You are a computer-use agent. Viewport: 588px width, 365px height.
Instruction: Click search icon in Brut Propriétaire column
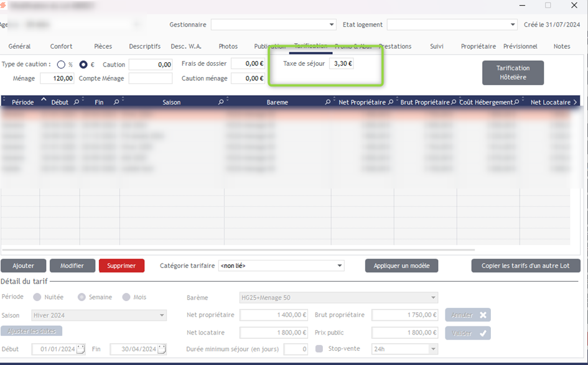454,102
